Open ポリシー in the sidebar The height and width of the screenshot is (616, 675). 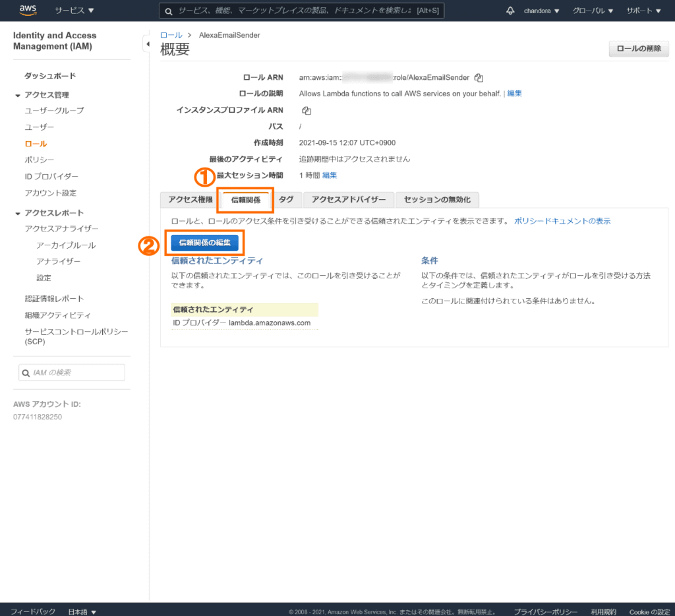coord(39,160)
